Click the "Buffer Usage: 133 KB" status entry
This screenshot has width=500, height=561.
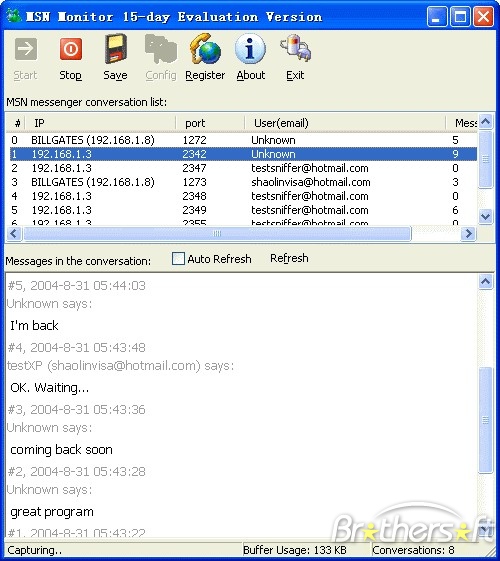295,550
